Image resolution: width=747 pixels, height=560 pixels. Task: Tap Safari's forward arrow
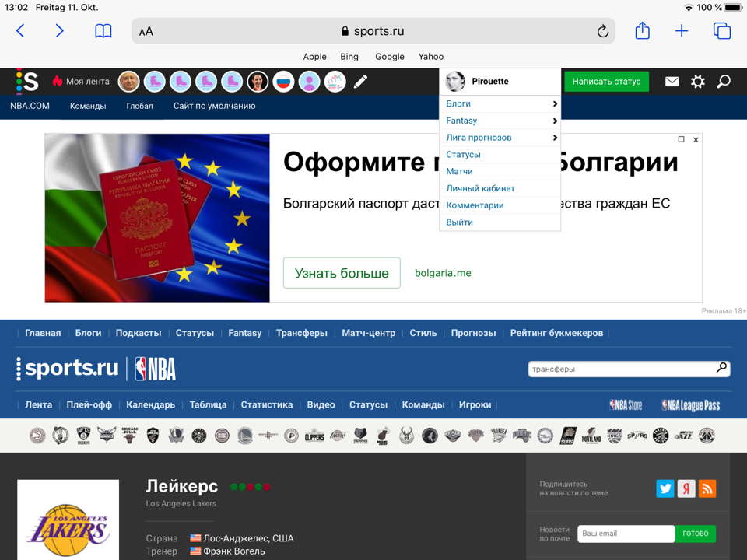point(59,31)
